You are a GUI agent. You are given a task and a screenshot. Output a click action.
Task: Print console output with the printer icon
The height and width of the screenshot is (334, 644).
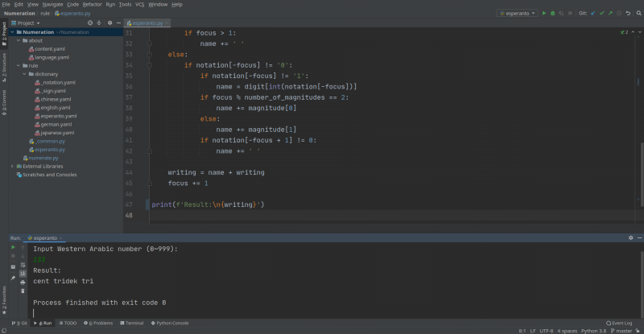pos(23,282)
